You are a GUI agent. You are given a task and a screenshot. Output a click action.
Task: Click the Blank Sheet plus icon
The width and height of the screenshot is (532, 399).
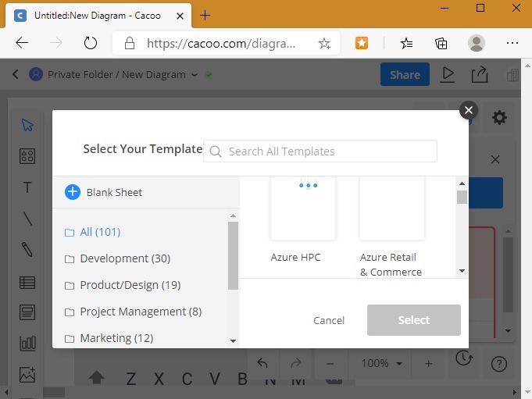coord(73,192)
